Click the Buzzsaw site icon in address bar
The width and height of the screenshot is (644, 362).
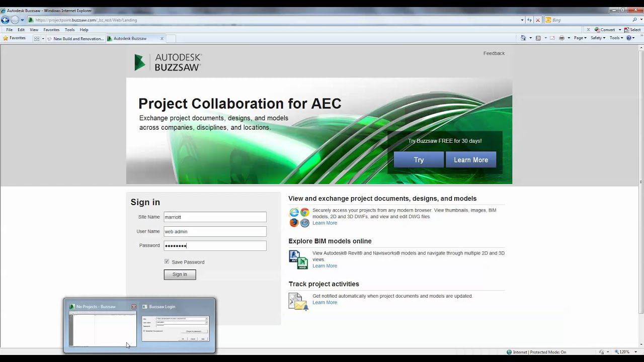[x=31, y=20]
